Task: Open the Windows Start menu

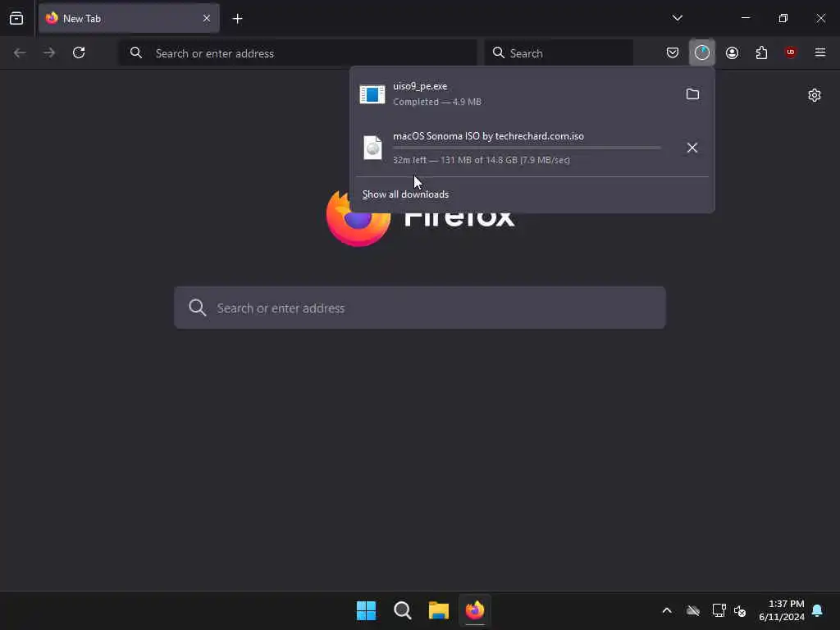Action: coord(367,610)
